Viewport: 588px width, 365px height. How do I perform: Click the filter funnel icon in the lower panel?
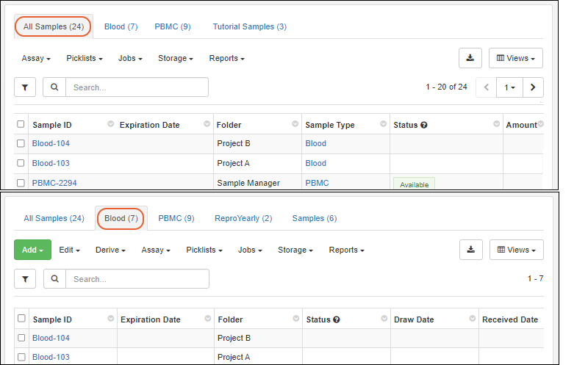coord(26,279)
